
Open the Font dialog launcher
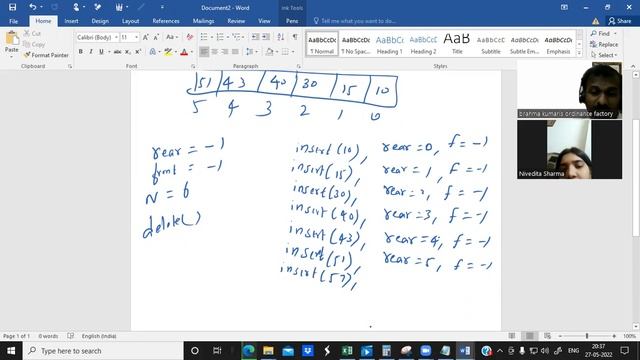click(193, 66)
